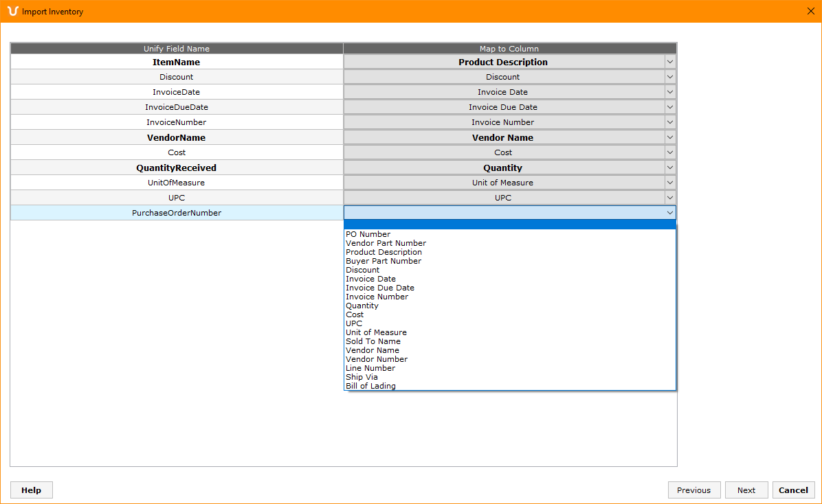The height and width of the screenshot is (504, 822).
Task: Collapse the PurchaseOrderNumber dropdown arrow
Action: coord(670,213)
